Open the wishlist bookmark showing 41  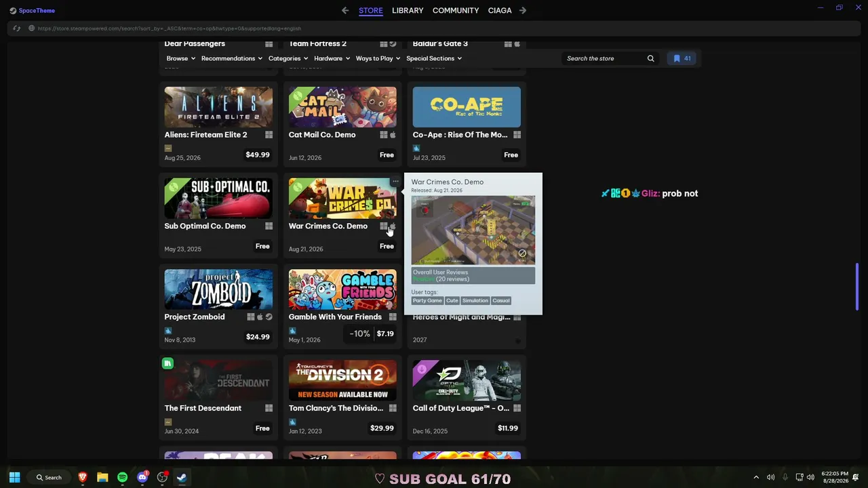tap(682, 58)
